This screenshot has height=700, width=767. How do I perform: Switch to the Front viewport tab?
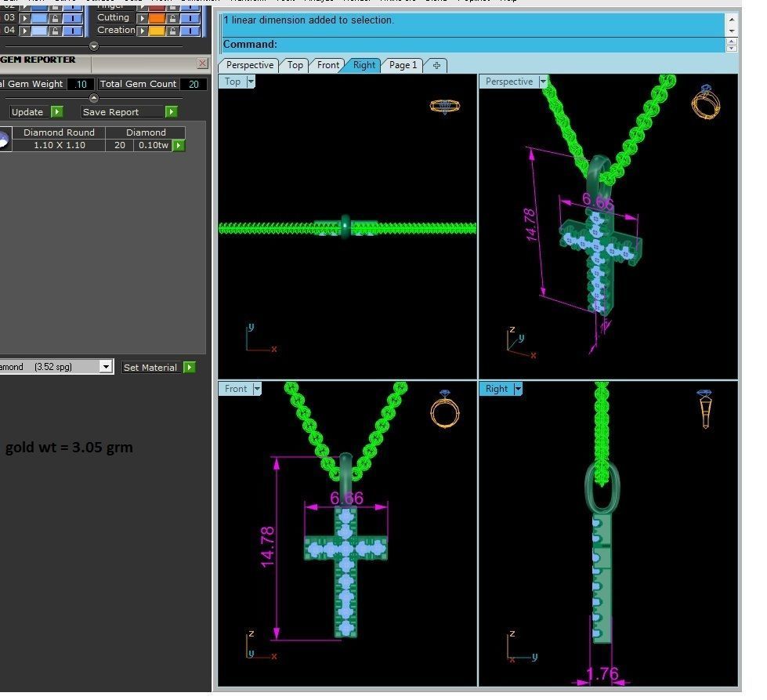click(x=327, y=65)
